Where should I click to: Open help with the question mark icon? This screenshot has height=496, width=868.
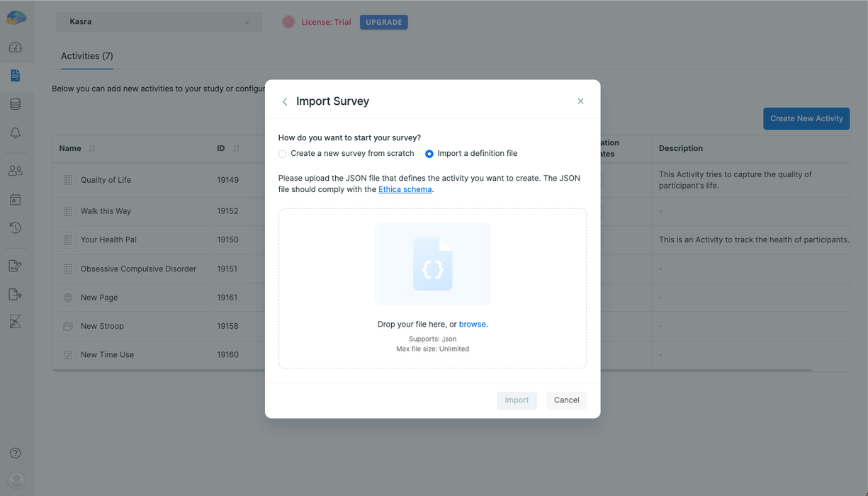(x=15, y=453)
